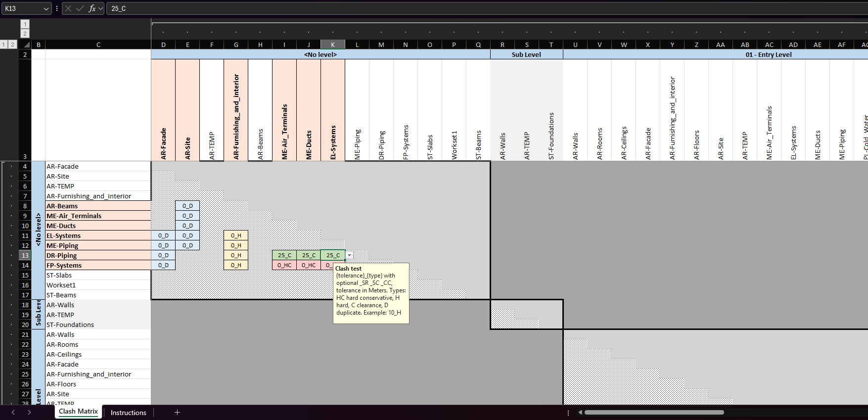Image resolution: width=868 pixels, height=420 pixels.
Task: Go to next sheet tab arrow
Action: coord(29,412)
